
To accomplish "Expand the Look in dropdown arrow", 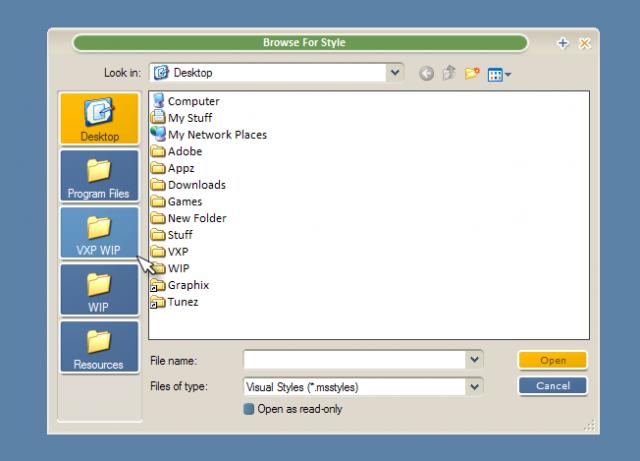I will click(395, 73).
